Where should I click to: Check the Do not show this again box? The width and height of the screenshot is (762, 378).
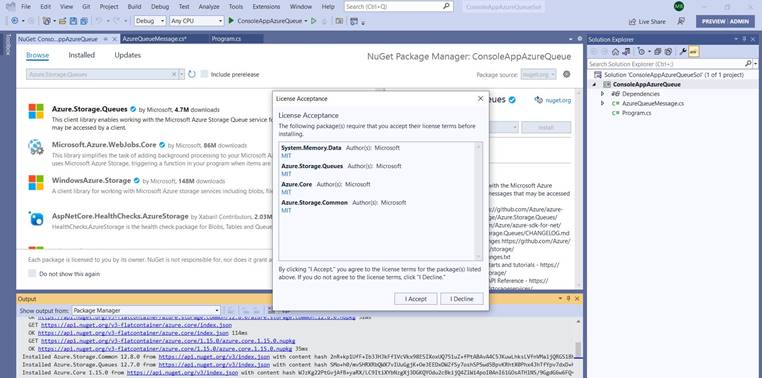[x=32, y=274]
